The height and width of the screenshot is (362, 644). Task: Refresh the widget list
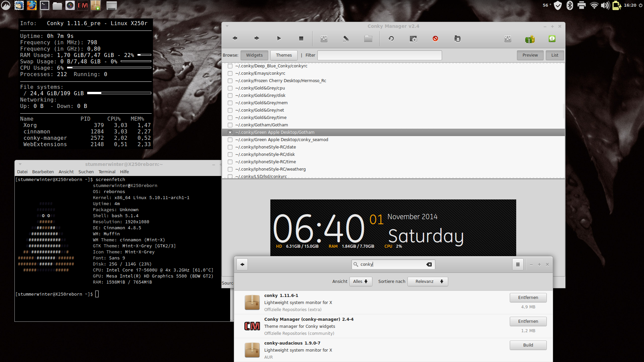point(391,39)
